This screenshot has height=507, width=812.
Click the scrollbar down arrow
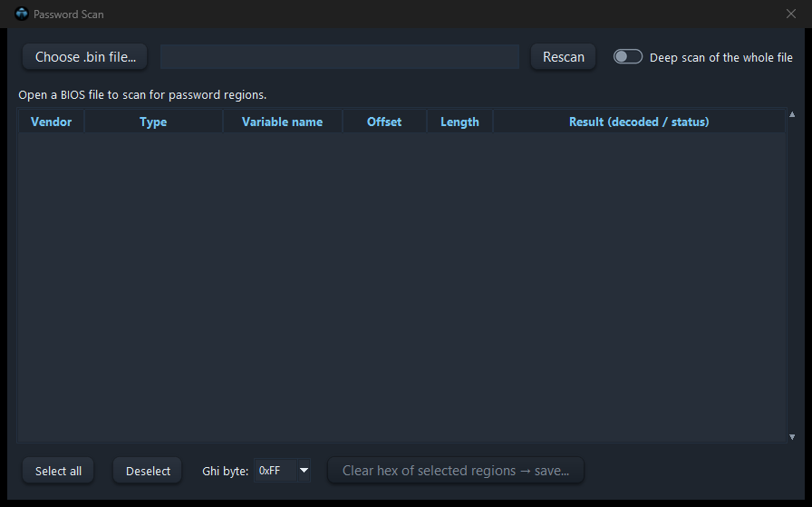(792, 437)
